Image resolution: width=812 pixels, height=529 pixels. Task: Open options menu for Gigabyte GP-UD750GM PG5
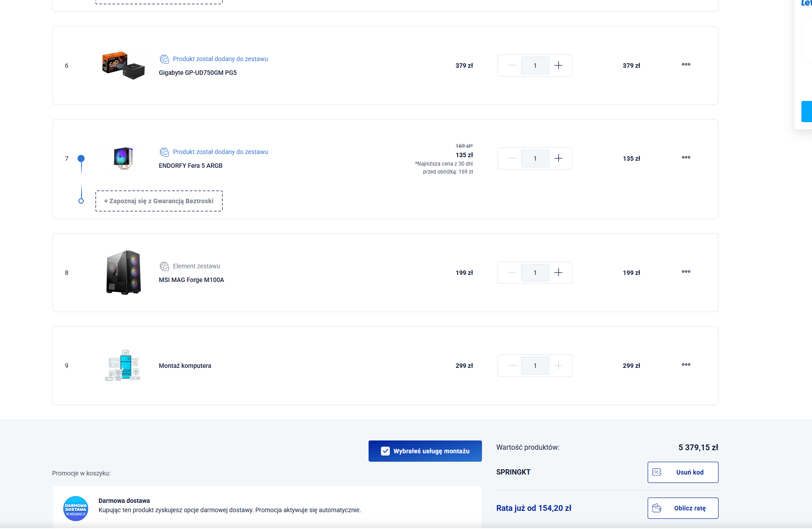pos(686,65)
